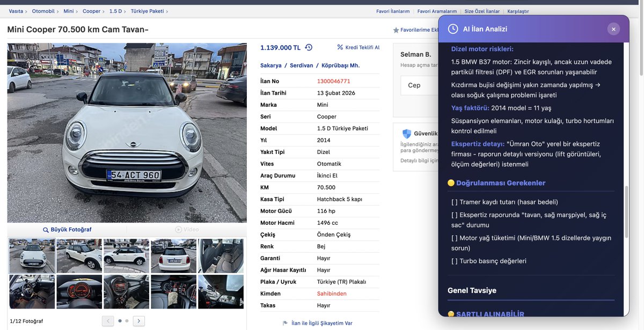Open Favori Aramalarım menu

437,11
